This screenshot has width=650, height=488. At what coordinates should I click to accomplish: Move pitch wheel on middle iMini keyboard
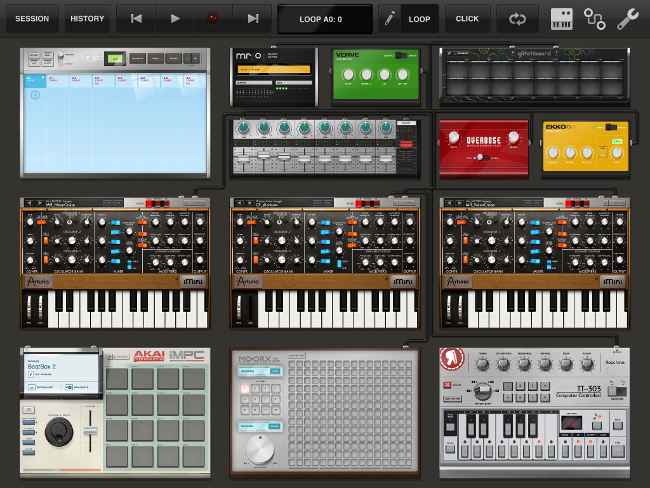tap(239, 307)
